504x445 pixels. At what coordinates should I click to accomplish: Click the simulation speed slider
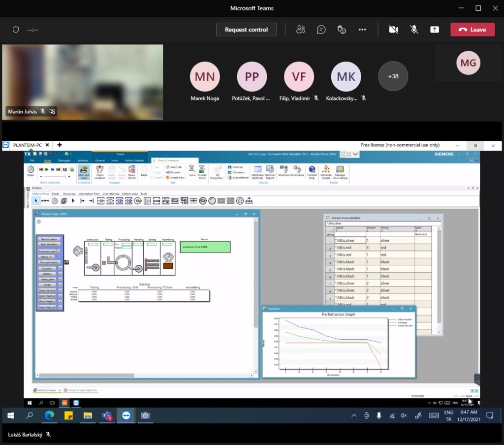pos(54,177)
